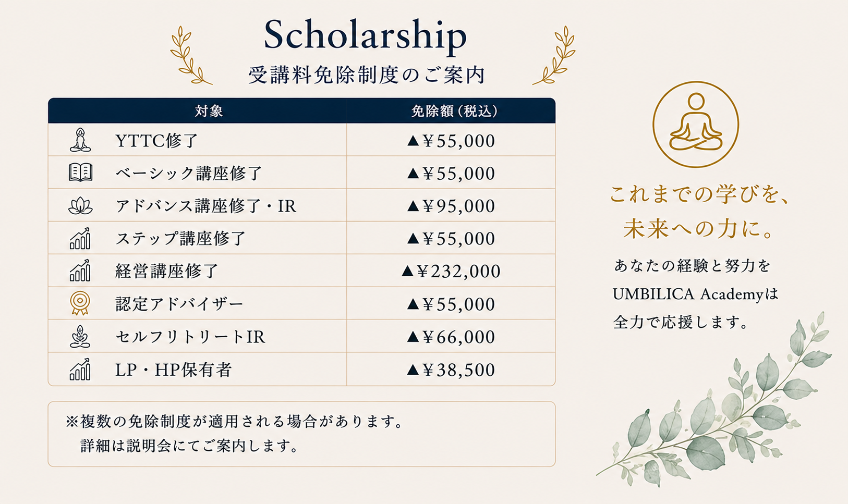Click the growth chart icon beside 経営講座修了
The height and width of the screenshot is (504, 848).
pos(80,271)
